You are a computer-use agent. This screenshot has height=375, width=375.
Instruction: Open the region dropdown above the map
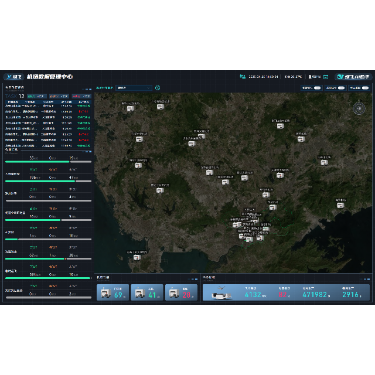(134, 88)
